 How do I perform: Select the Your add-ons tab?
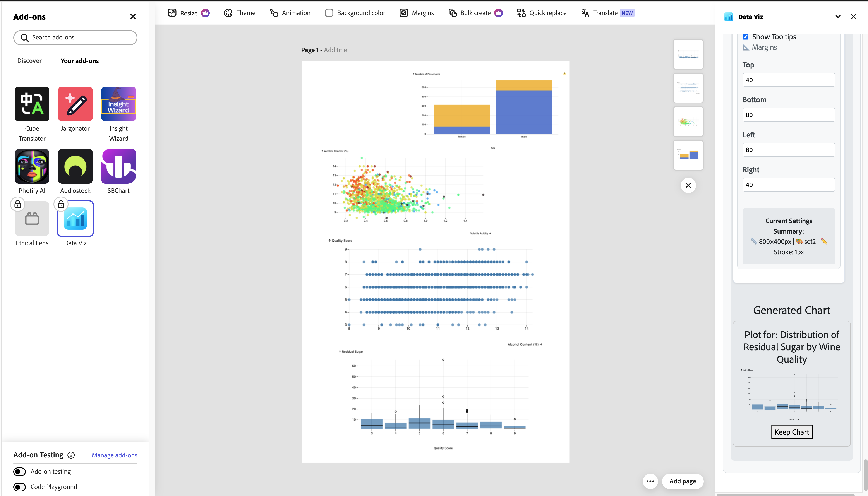tap(79, 61)
